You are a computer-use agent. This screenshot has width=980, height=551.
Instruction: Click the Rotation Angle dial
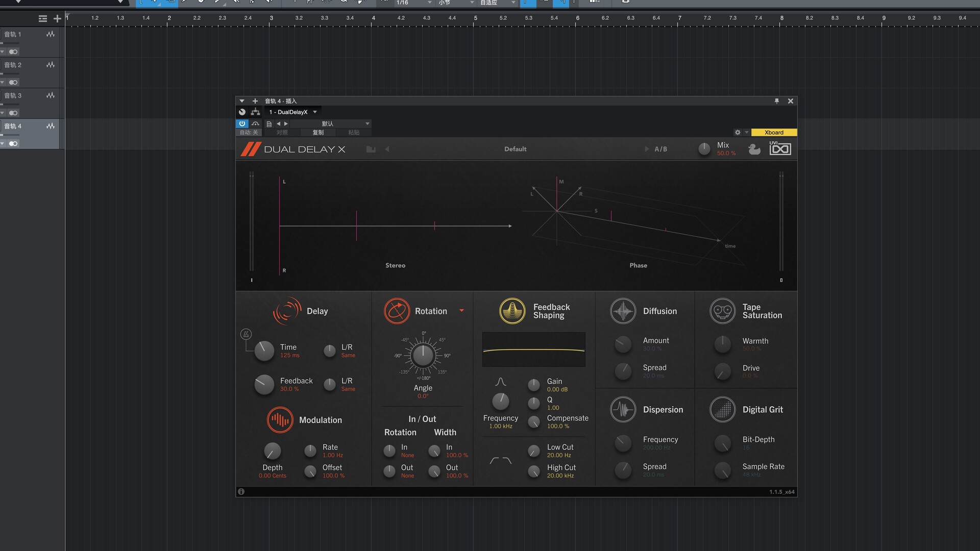[423, 356]
